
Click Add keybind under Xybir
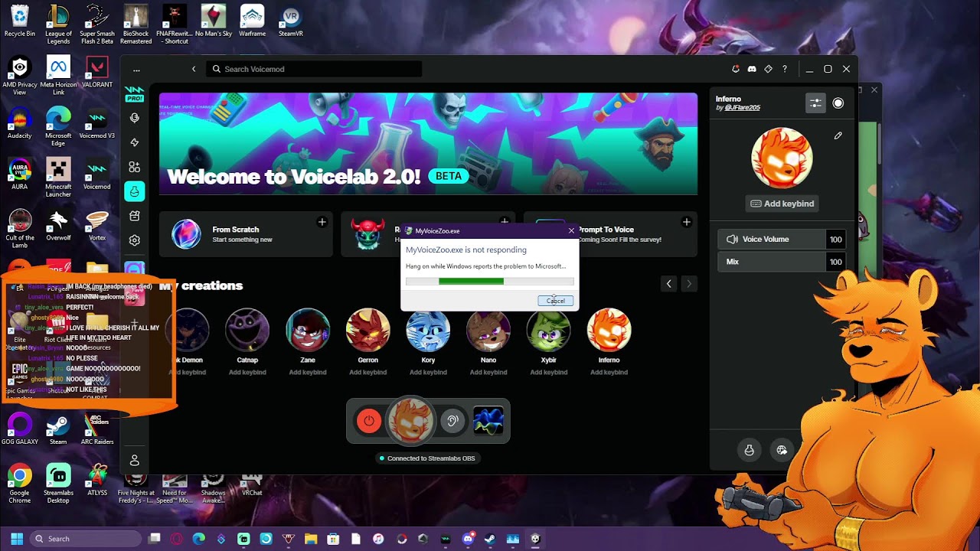tap(548, 373)
